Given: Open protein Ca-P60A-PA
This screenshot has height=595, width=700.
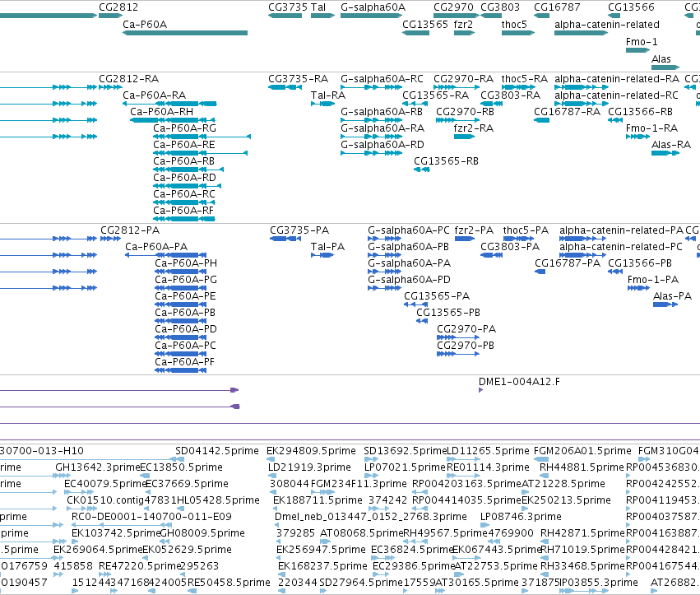Looking at the screenshot, I should [156, 247].
